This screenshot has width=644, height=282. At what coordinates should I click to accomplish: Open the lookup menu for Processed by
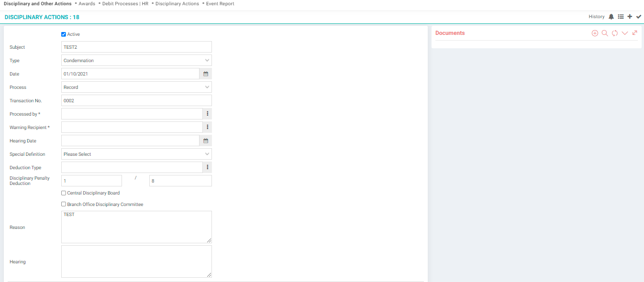coord(208,114)
